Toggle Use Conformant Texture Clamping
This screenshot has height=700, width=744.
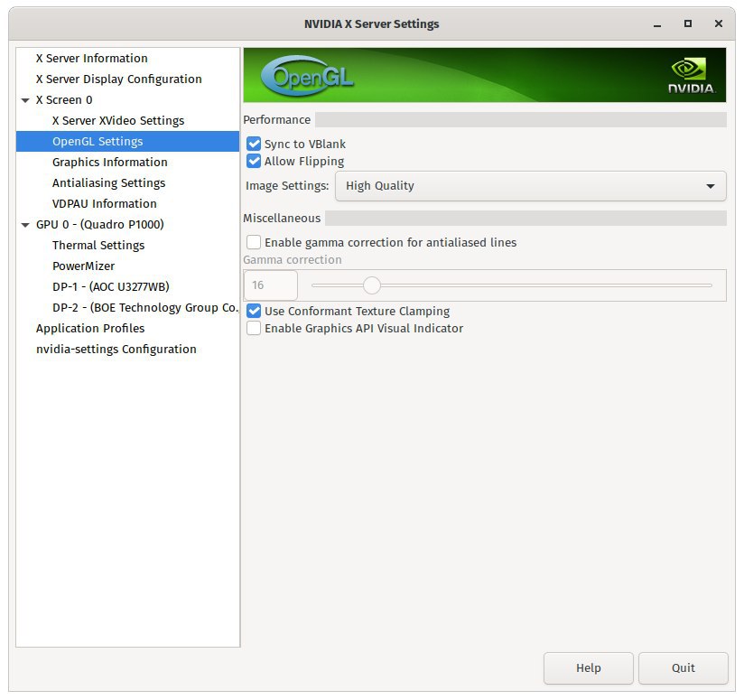(254, 311)
